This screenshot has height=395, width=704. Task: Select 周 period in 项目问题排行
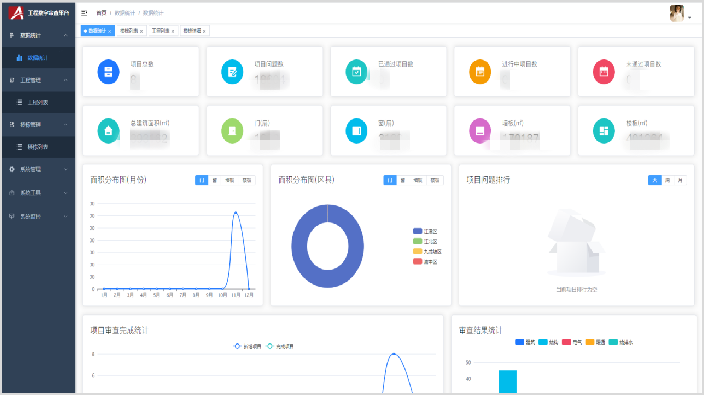pyautogui.click(x=668, y=180)
